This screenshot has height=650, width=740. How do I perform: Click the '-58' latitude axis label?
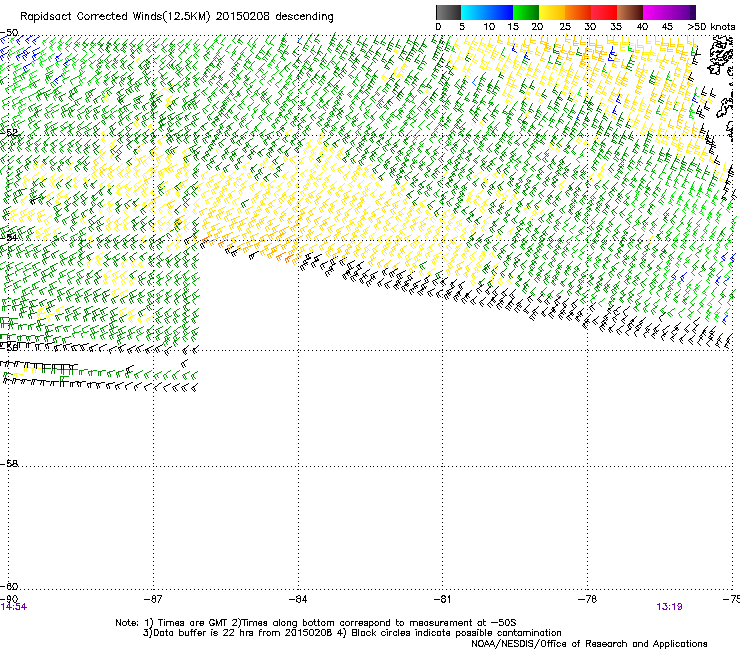[x=9, y=464]
